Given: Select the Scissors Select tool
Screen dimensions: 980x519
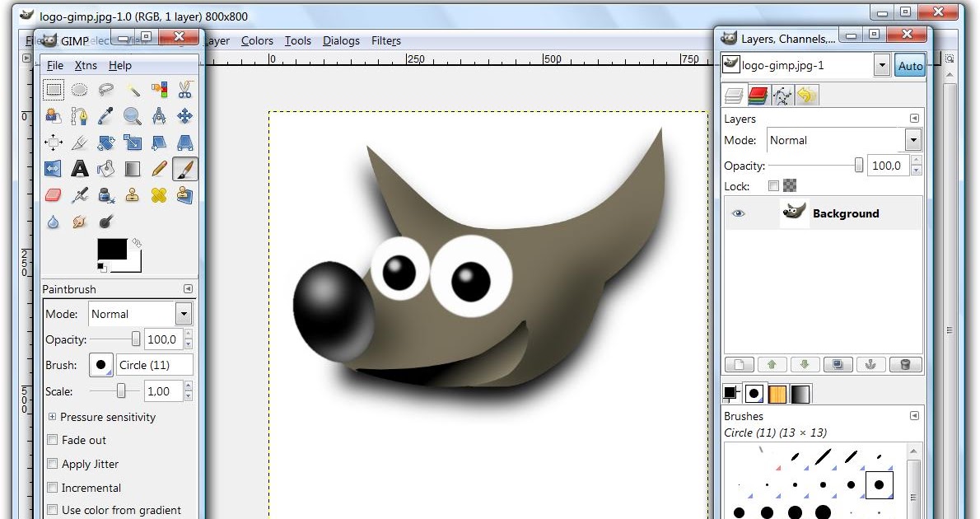Looking at the screenshot, I should tap(185, 90).
